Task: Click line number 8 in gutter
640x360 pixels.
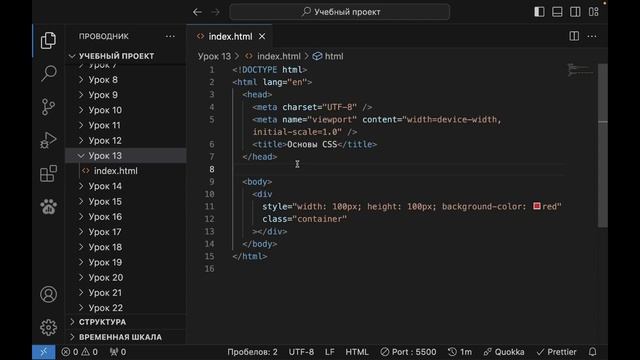Action: 211,169
